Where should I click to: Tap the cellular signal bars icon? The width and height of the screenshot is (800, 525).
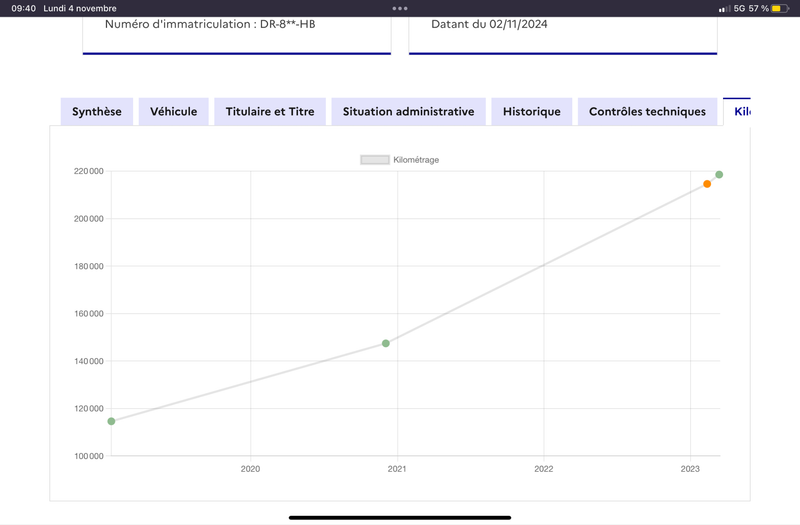pos(724,9)
